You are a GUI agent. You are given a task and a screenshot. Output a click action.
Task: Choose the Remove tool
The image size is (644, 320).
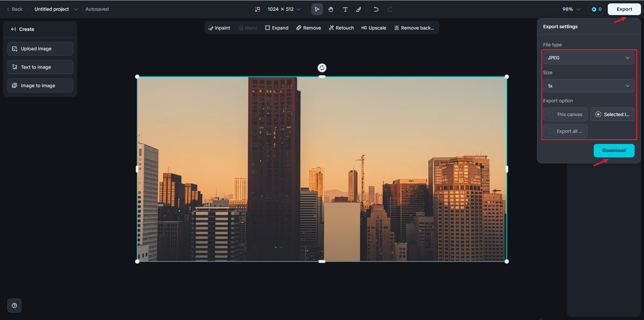click(308, 28)
